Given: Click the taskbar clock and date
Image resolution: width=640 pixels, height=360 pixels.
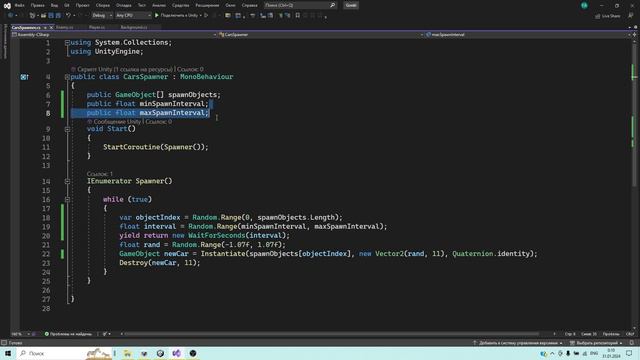Looking at the screenshot, I should [x=611, y=353].
